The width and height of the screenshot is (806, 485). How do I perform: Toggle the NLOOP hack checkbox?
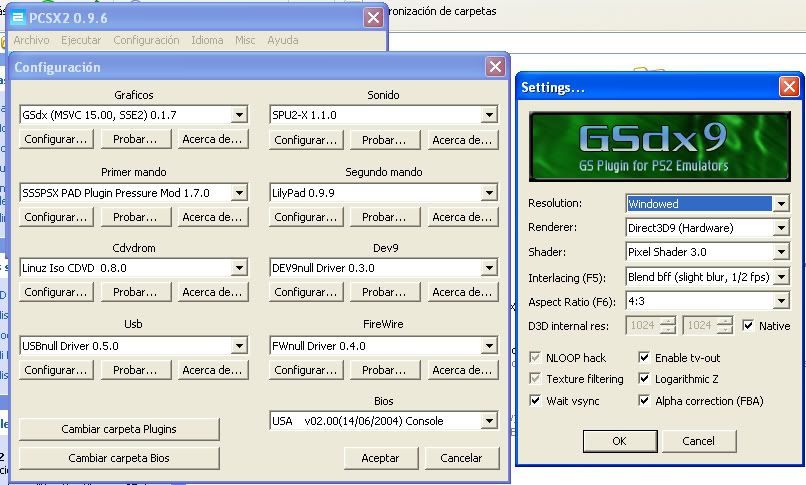click(535, 357)
